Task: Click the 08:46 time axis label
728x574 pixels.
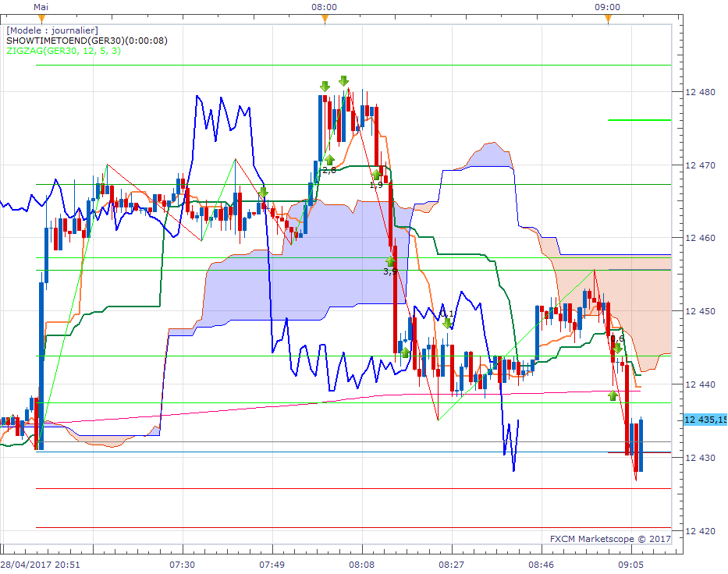Action: [541, 565]
